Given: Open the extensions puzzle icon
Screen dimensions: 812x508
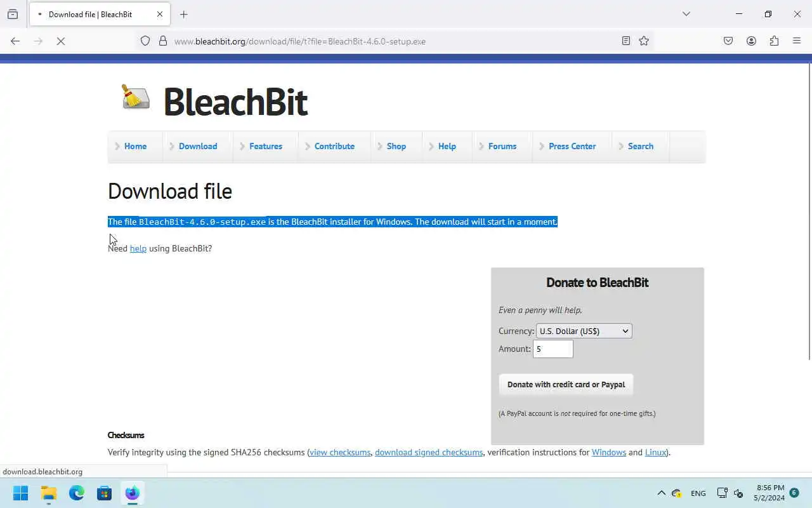Looking at the screenshot, I should pyautogui.click(x=774, y=41).
